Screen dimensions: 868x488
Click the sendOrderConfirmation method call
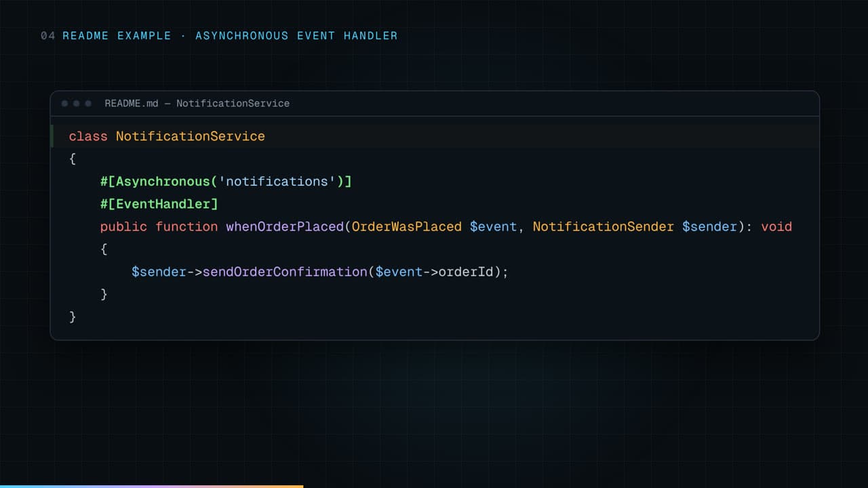pos(285,272)
